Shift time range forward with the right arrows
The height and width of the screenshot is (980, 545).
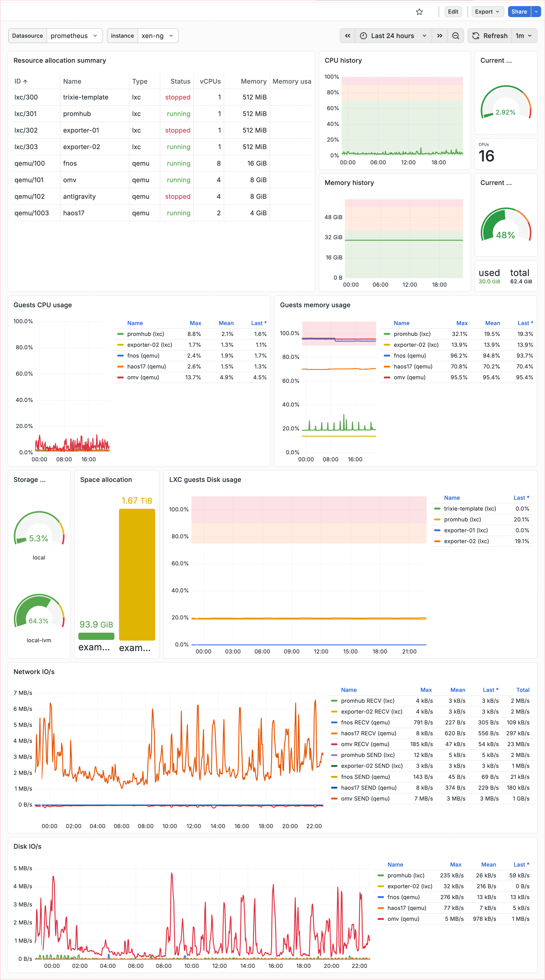(440, 35)
